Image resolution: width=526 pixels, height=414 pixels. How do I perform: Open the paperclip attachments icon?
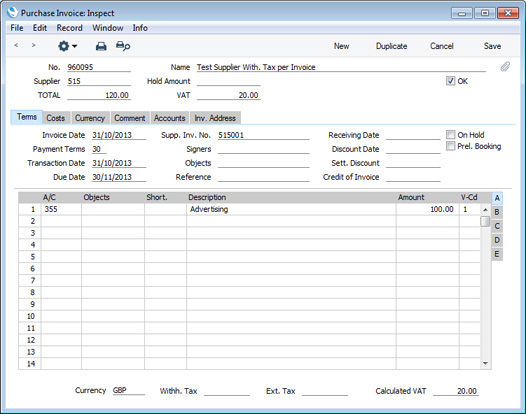(x=505, y=66)
